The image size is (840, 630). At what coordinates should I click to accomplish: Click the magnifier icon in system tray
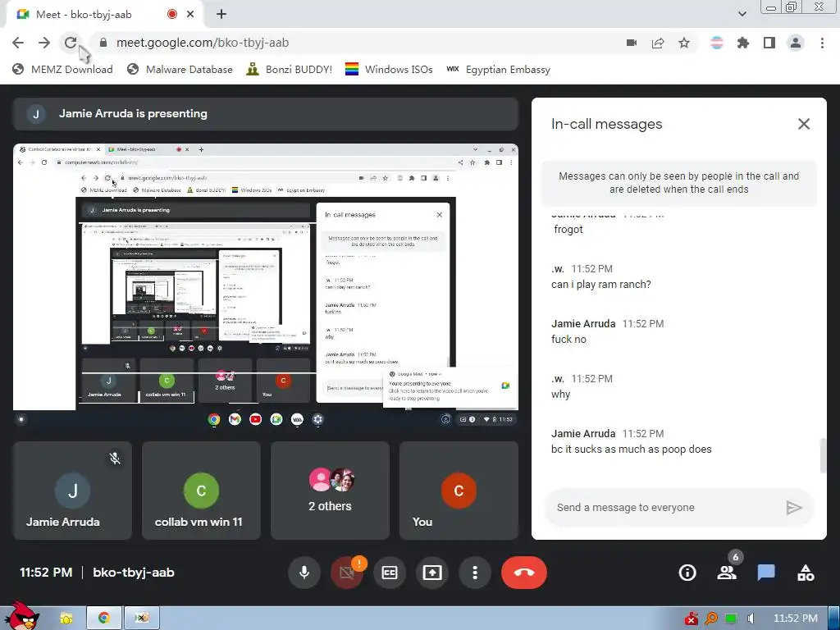point(711,619)
